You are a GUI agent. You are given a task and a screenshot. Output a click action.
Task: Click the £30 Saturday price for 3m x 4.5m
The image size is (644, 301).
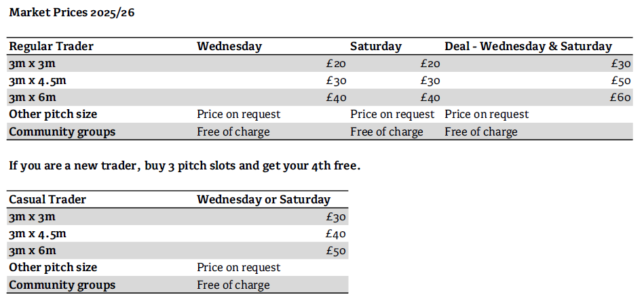[x=430, y=81]
